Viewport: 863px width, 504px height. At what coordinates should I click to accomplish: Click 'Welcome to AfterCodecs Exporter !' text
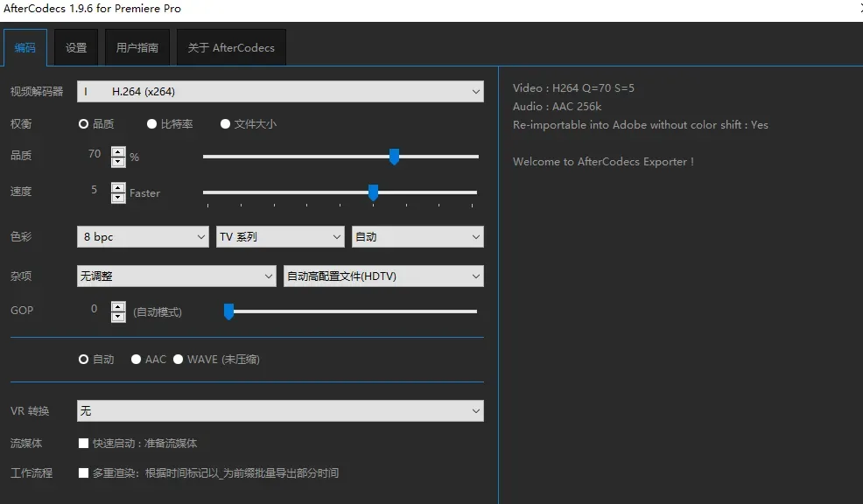pos(603,162)
